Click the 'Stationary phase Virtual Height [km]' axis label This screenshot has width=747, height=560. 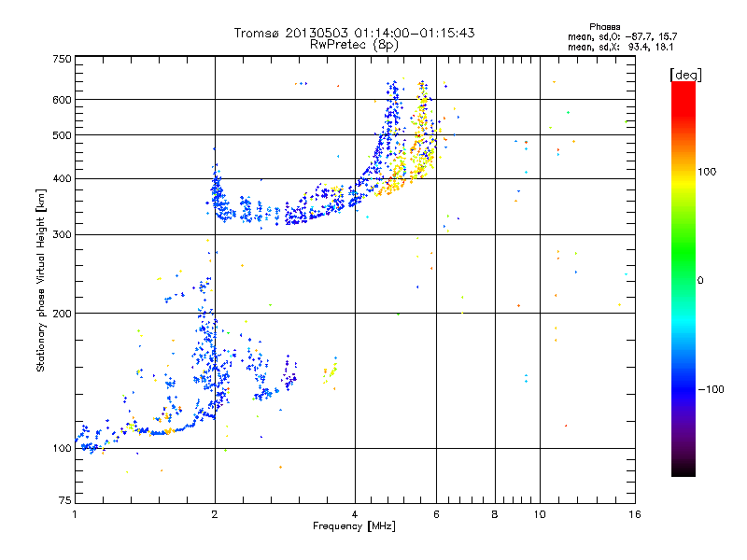(x=41, y=280)
